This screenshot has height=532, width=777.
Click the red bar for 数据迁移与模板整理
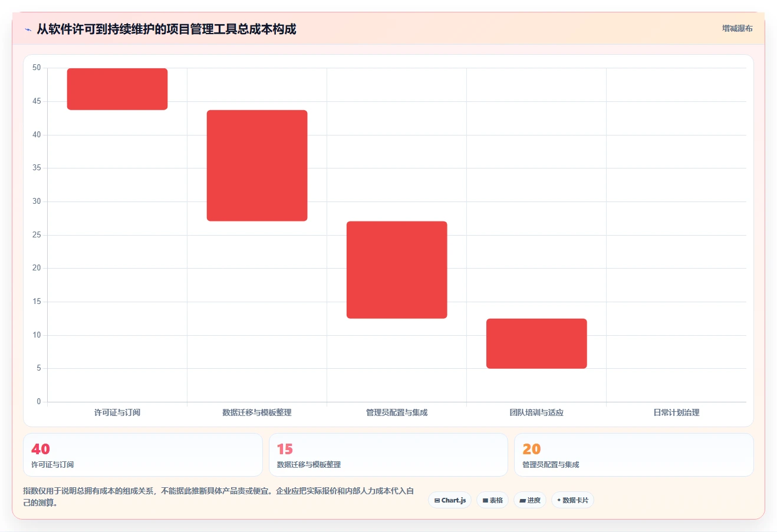(257, 166)
